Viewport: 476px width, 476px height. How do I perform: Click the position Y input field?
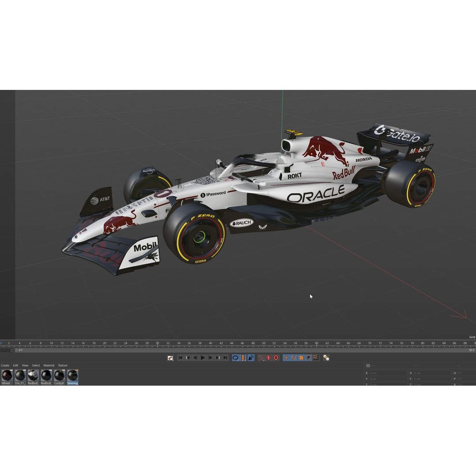point(388,379)
